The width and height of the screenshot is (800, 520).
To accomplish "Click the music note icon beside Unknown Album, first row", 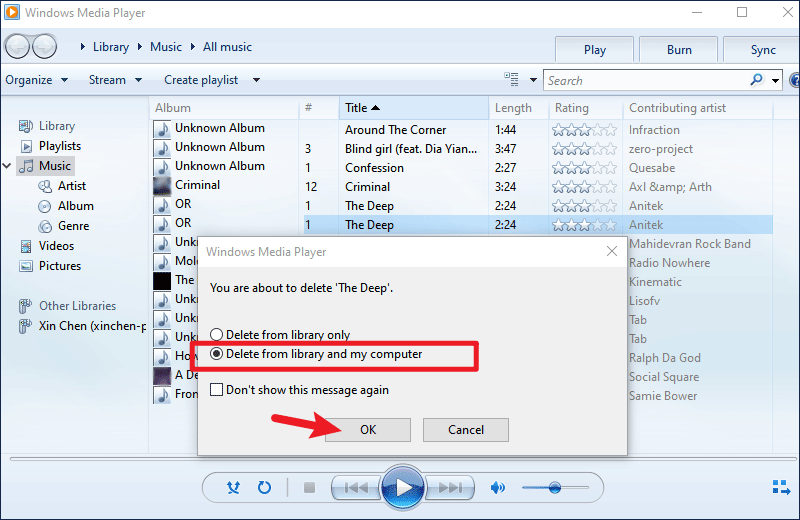I will (x=162, y=129).
